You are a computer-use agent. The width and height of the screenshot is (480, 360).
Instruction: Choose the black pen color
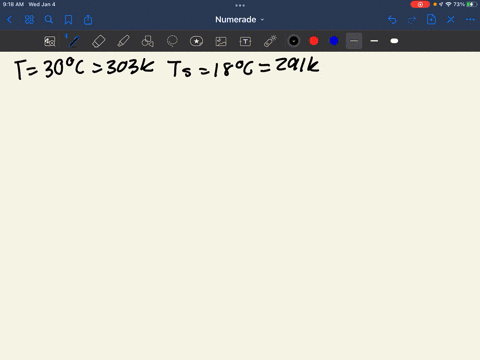(294, 41)
